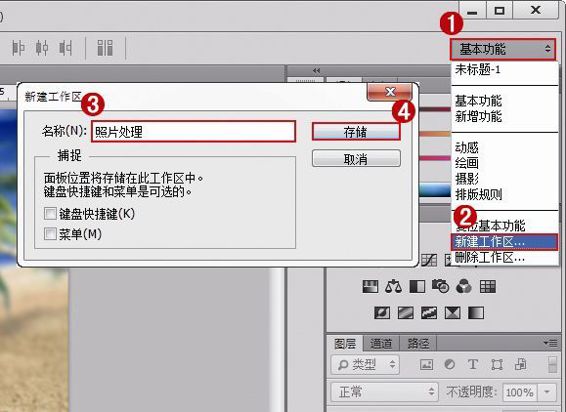
Task: Enable the 菜单(M) checkbox
Action: click(x=50, y=234)
